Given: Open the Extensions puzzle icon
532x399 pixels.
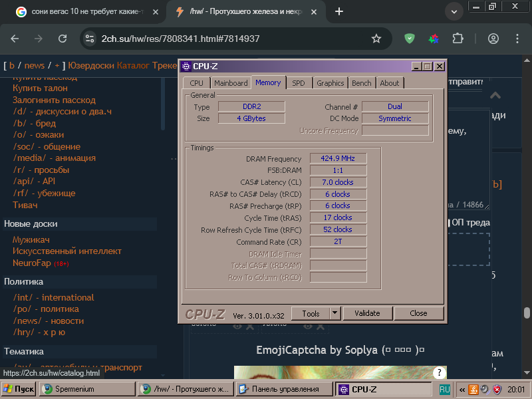Looking at the screenshot, I should coord(458,39).
